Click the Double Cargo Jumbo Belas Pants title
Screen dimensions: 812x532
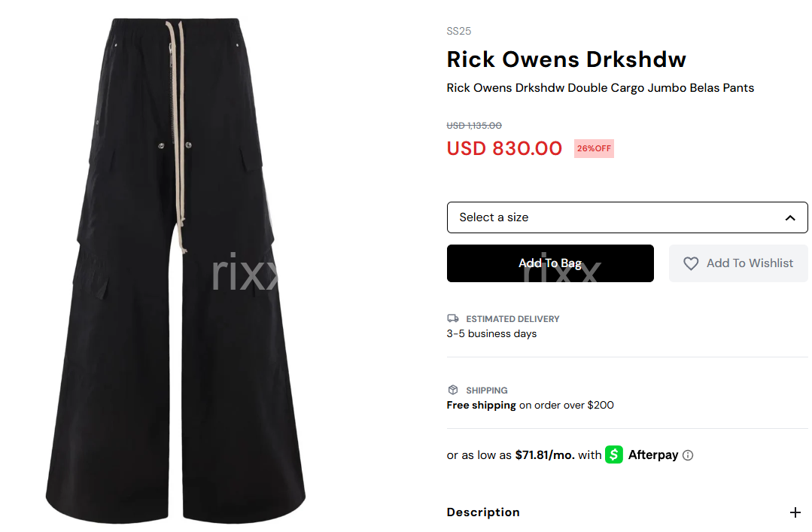click(x=660, y=88)
